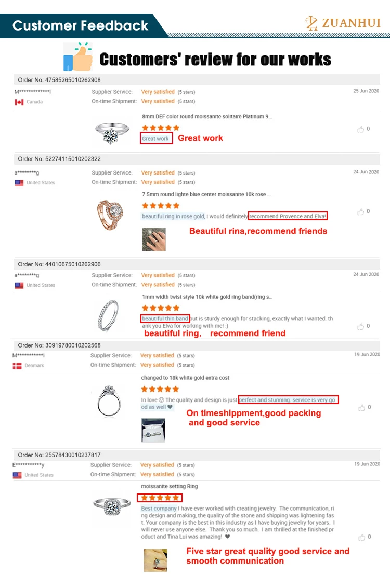Click the ZUANHUI brand logo
The width and height of the screenshot is (390, 588).
(x=343, y=23)
